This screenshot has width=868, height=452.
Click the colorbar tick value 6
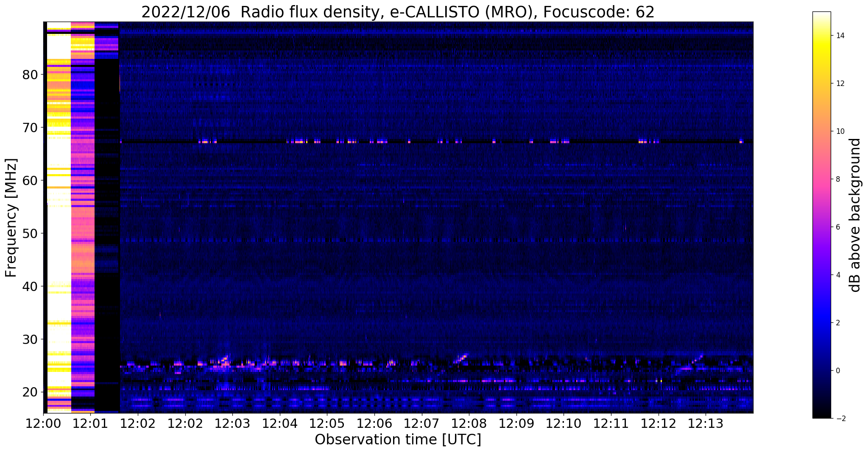837,227
